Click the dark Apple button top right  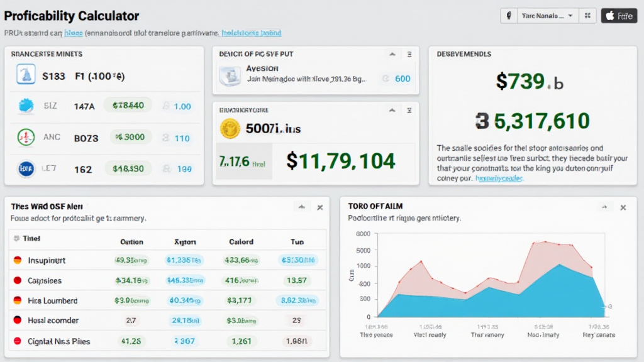619,16
